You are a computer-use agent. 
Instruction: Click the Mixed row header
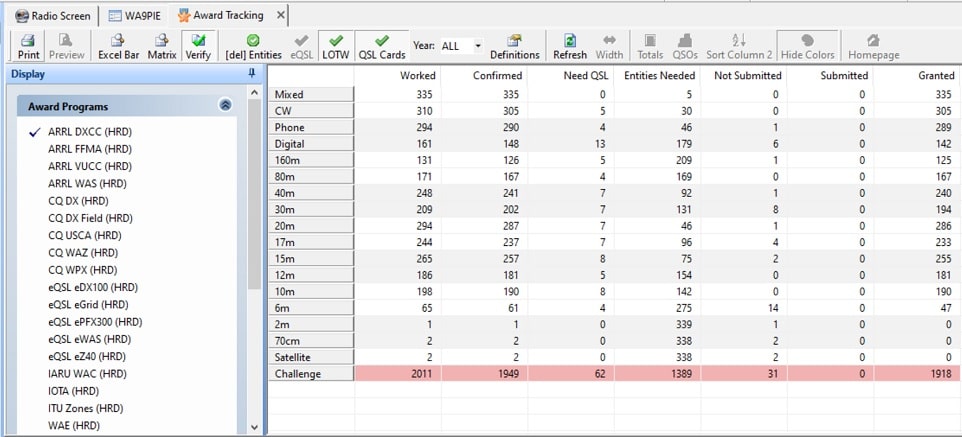tap(311, 94)
